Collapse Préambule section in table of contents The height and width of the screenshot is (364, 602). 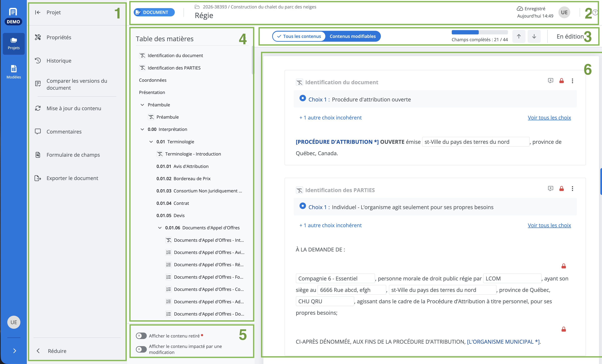[x=142, y=105]
